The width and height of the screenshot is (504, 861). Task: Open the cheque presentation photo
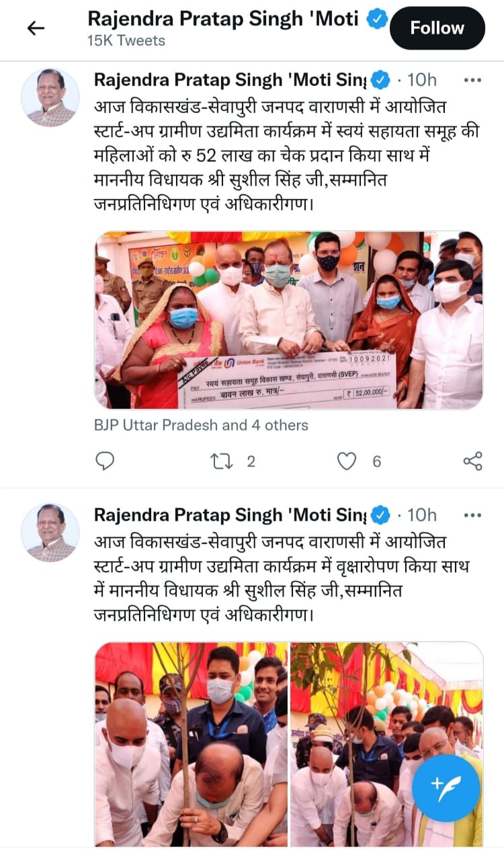(289, 320)
